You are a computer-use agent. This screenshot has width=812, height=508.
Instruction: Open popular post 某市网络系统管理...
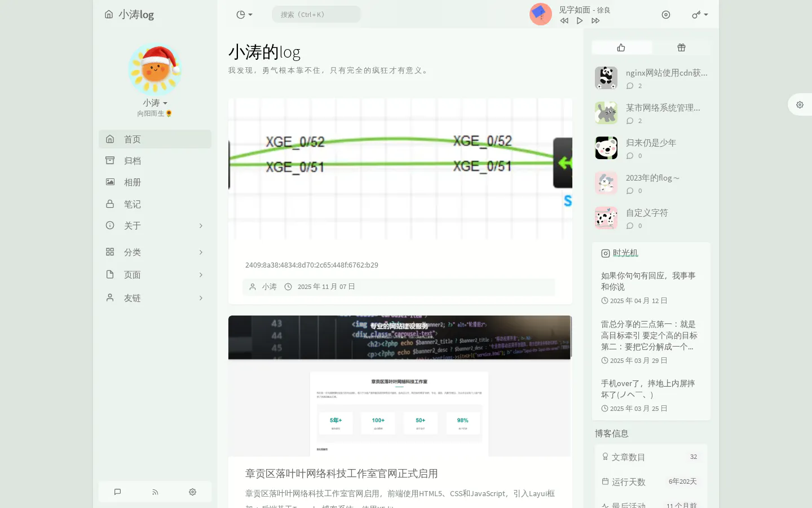(x=663, y=107)
